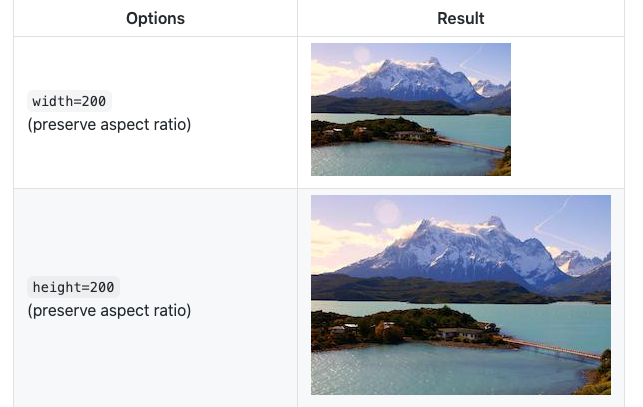The image size is (643, 407).
Task: Click the height=200 code label
Action: click(x=74, y=287)
